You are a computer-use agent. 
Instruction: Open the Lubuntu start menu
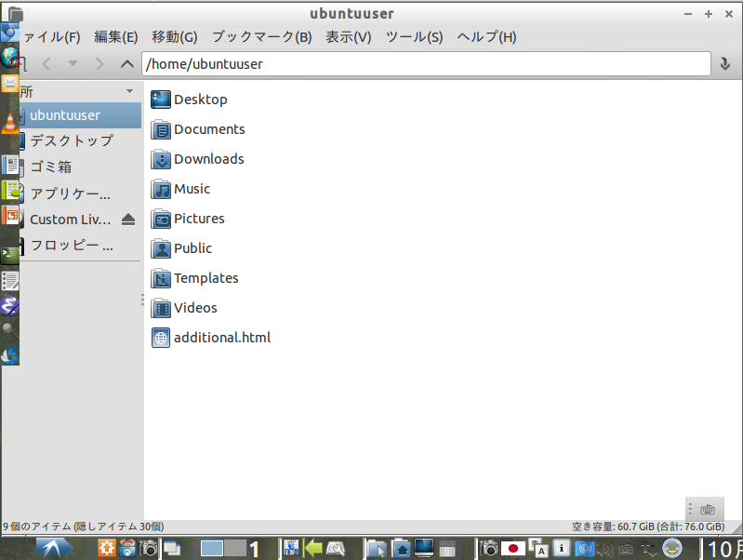click(55, 549)
